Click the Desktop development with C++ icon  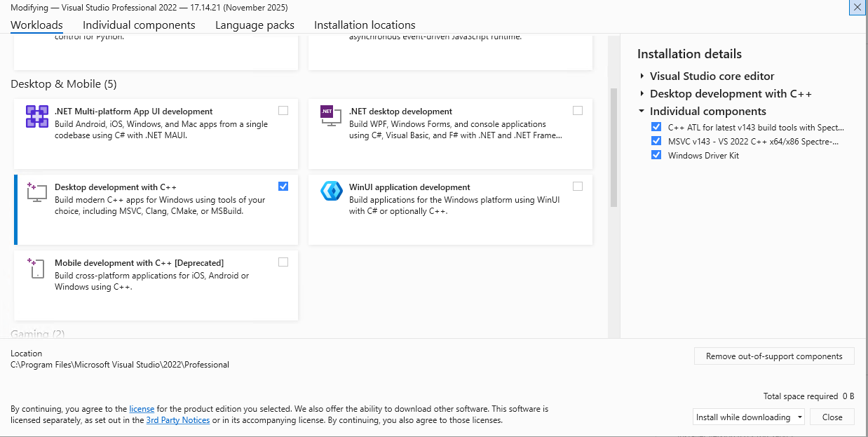(x=36, y=191)
